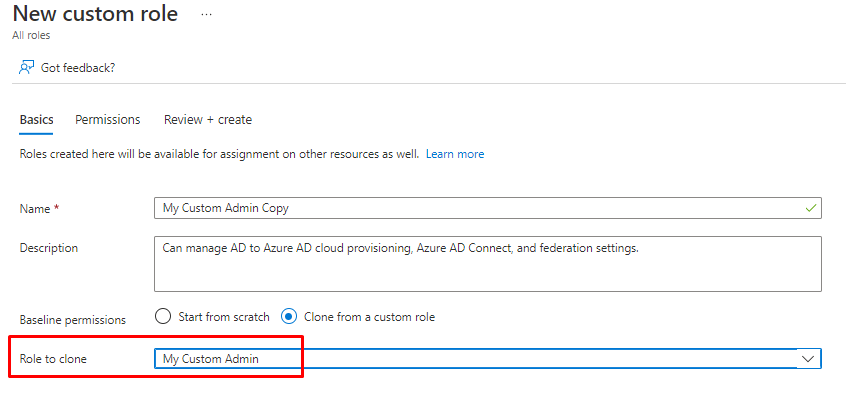This screenshot has height=410, width=846.
Task: Click the All roles breadcrumb
Action: point(31,36)
